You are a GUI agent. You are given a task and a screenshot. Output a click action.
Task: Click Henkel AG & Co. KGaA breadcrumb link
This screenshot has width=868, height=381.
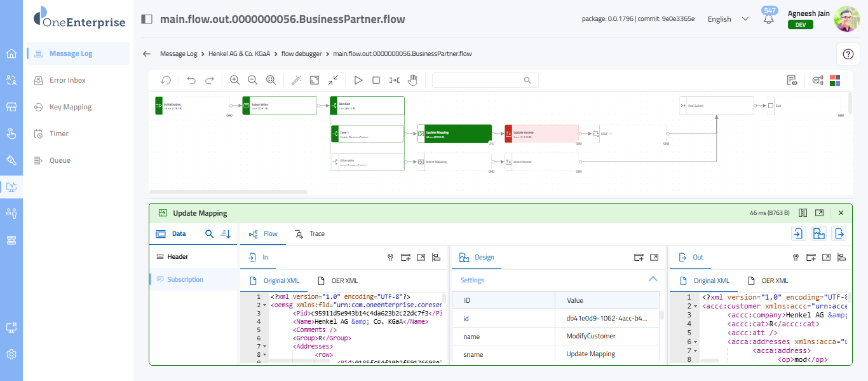tap(241, 54)
